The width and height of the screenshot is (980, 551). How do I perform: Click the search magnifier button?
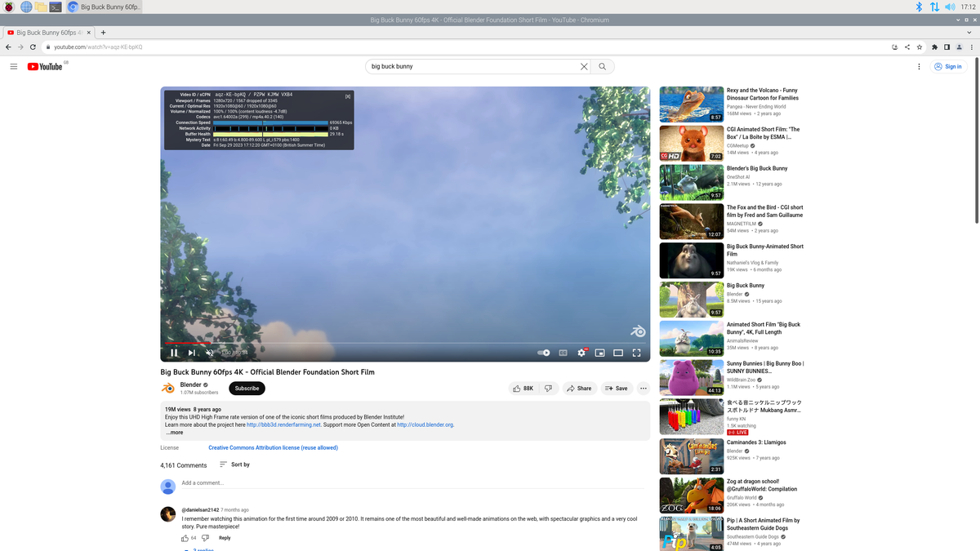click(603, 66)
